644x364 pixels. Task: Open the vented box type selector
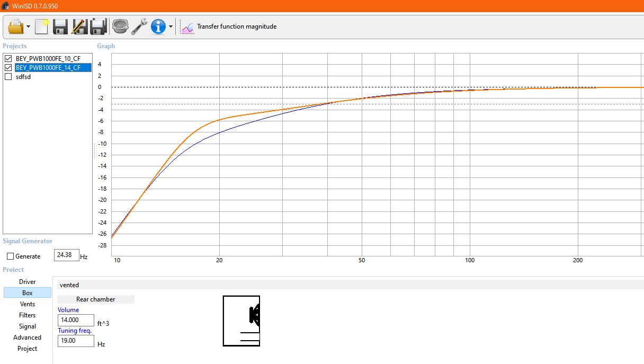[350, 285]
